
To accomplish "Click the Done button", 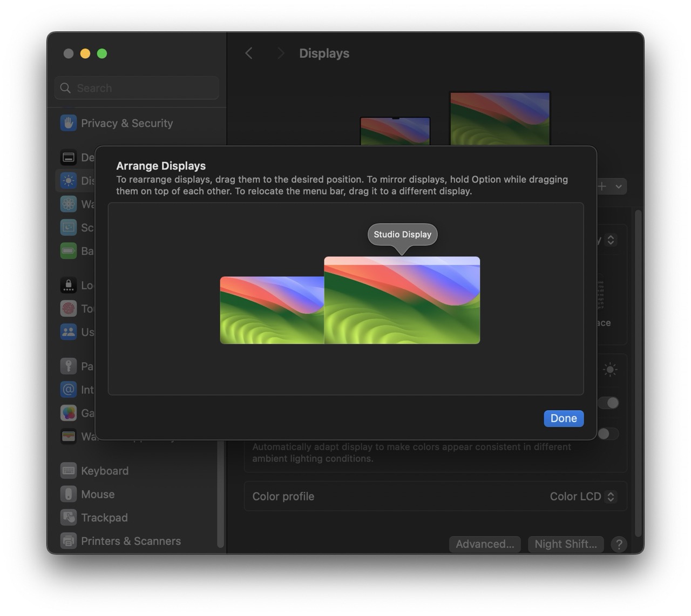I will click(564, 418).
